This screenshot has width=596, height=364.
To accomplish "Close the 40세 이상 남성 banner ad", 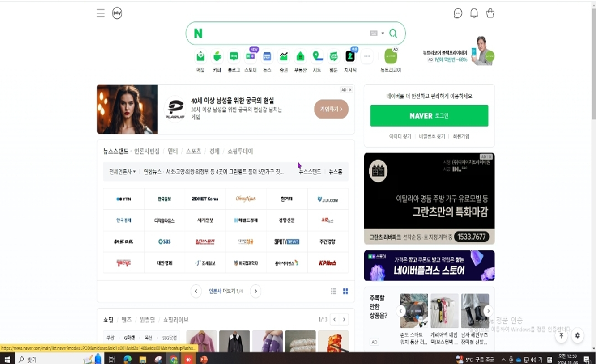I will [350, 90].
